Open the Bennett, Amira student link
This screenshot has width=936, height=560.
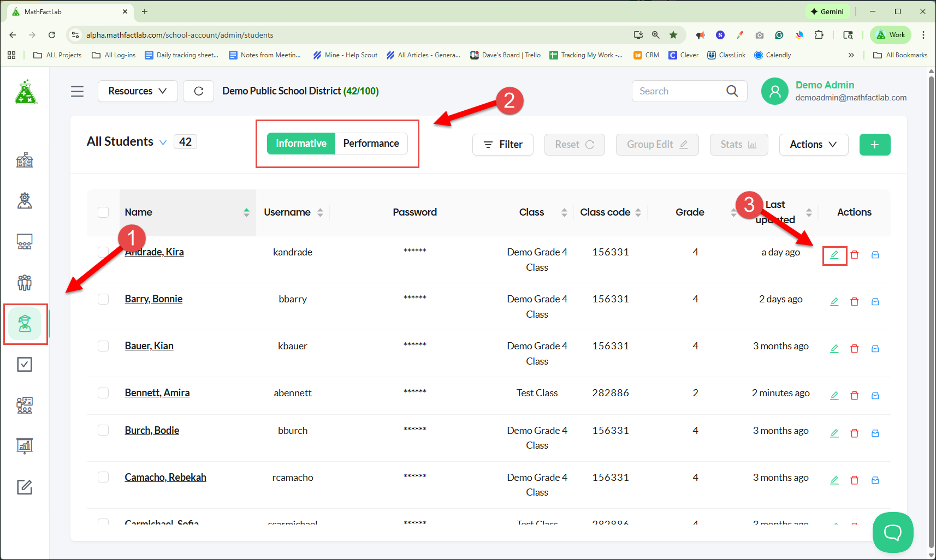pyautogui.click(x=157, y=393)
